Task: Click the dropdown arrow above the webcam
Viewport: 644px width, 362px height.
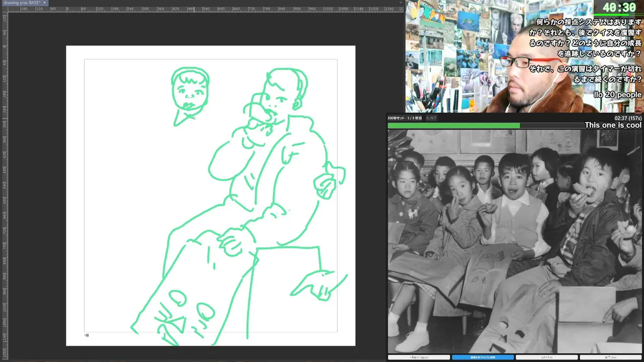Action: tap(400, 3)
